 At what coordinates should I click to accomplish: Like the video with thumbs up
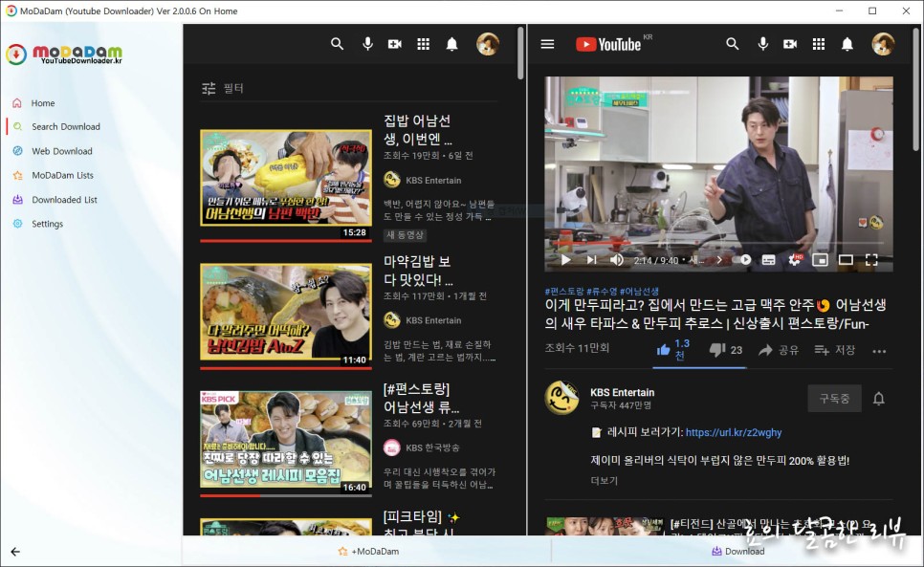[x=665, y=350]
